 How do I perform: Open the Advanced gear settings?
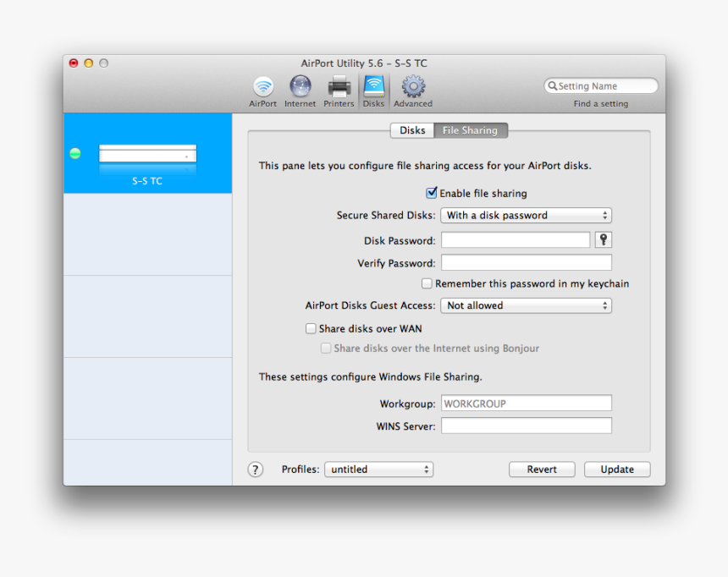(413, 91)
